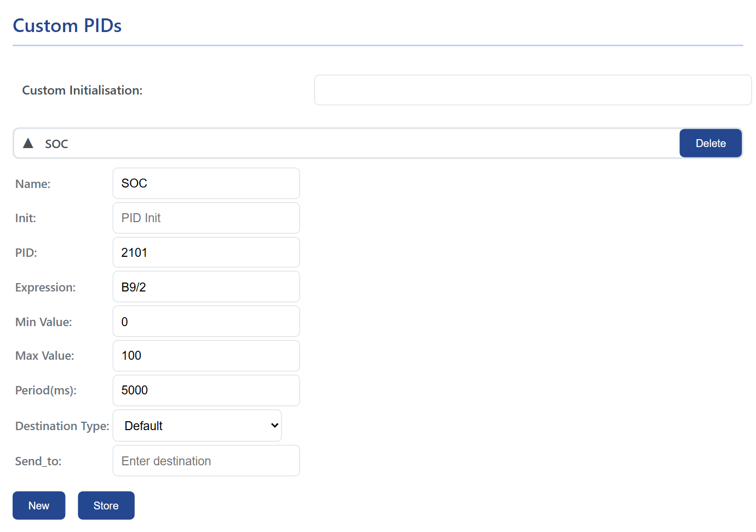The height and width of the screenshot is (532, 756).
Task: Edit the Expression field B9/2
Action: (206, 287)
